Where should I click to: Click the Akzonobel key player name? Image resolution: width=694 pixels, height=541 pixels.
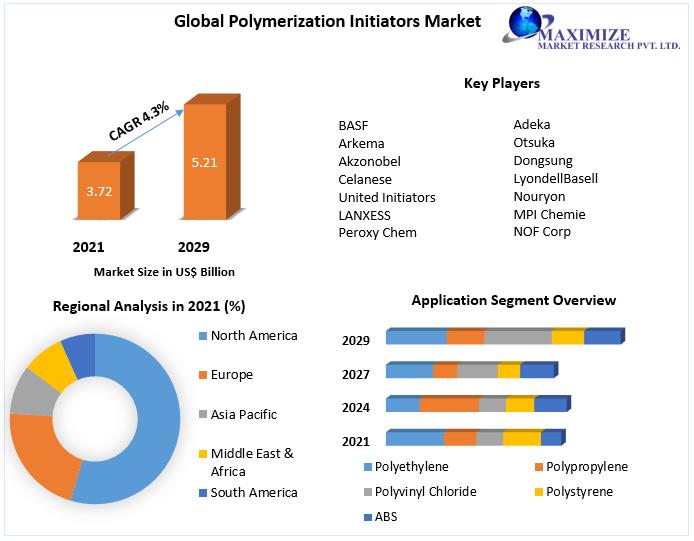[x=370, y=162]
